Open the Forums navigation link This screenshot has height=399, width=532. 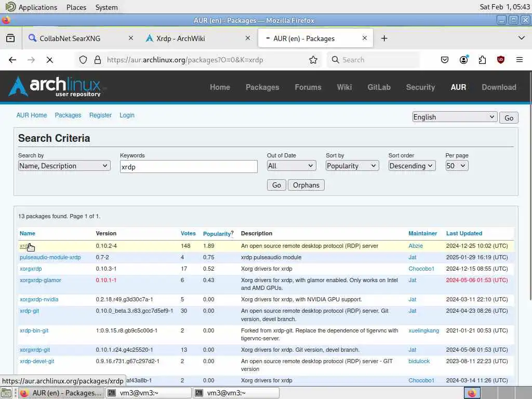[308, 87]
